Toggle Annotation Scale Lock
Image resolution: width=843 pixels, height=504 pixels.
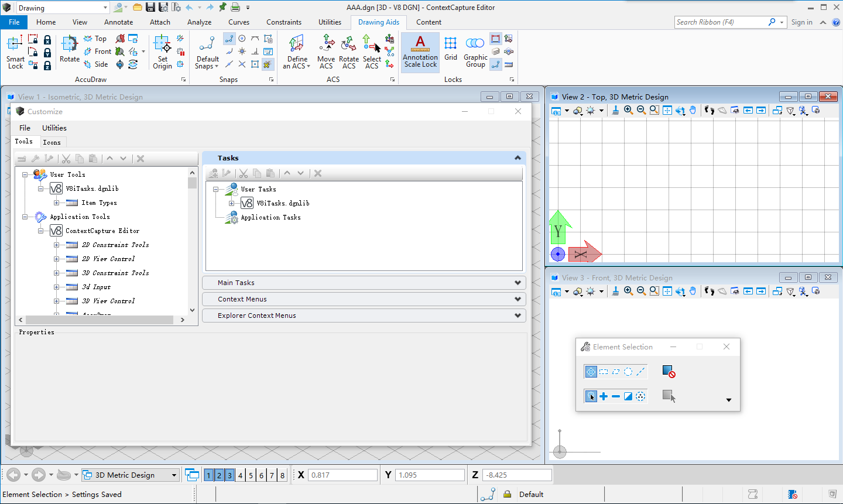click(x=420, y=52)
